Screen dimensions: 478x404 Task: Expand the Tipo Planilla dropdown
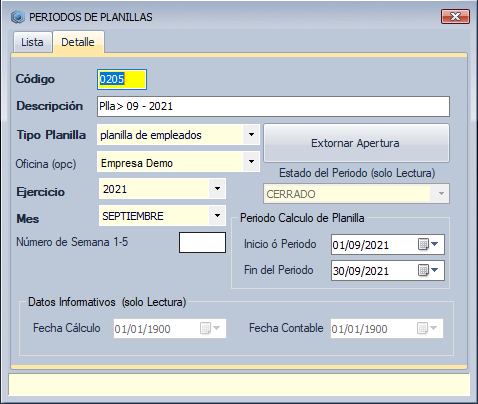click(x=251, y=135)
